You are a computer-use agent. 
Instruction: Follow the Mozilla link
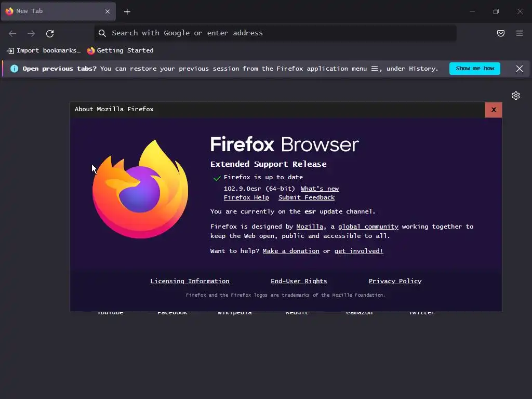(x=310, y=227)
